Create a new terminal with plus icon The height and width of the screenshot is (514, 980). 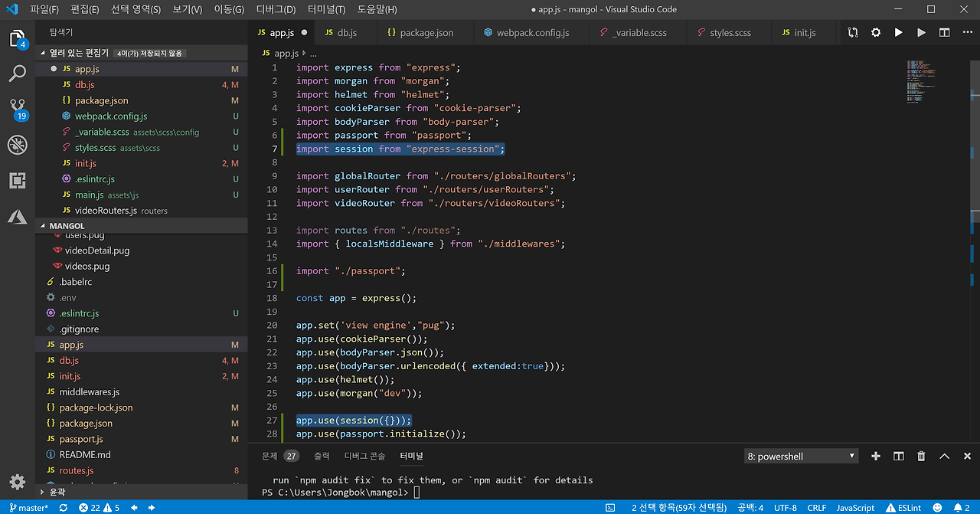pyautogui.click(x=876, y=456)
